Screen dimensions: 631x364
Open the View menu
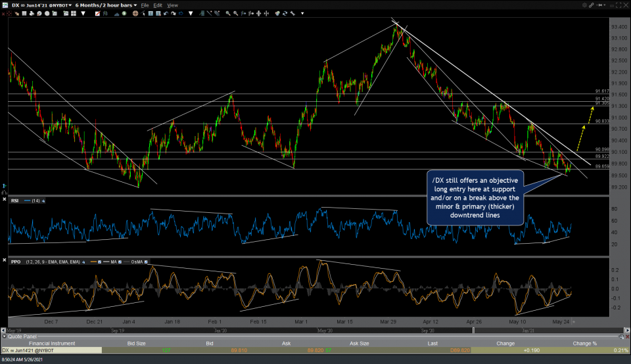(172, 5)
